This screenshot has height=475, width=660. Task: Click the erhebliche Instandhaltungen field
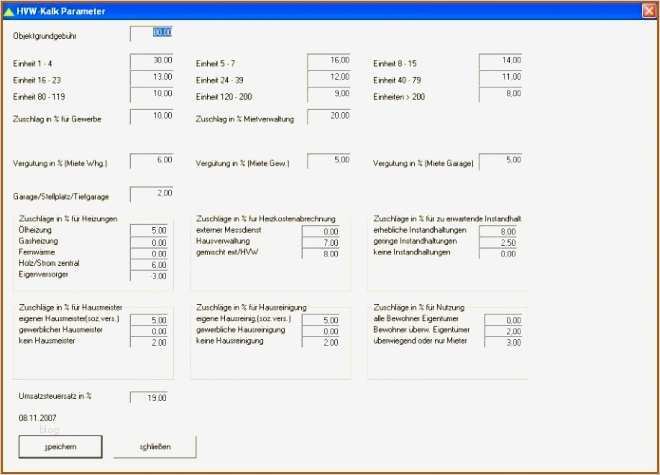(x=498, y=231)
